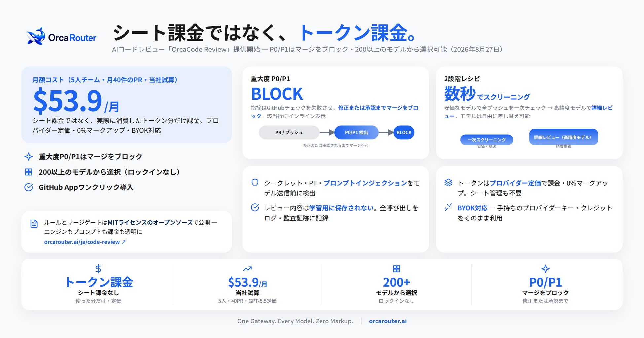Image resolution: width=644 pixels, height=338 pixels.
Task: Click the tagline One Gateway. Every Model. Zero Markup.
Action: coord(295,321)
